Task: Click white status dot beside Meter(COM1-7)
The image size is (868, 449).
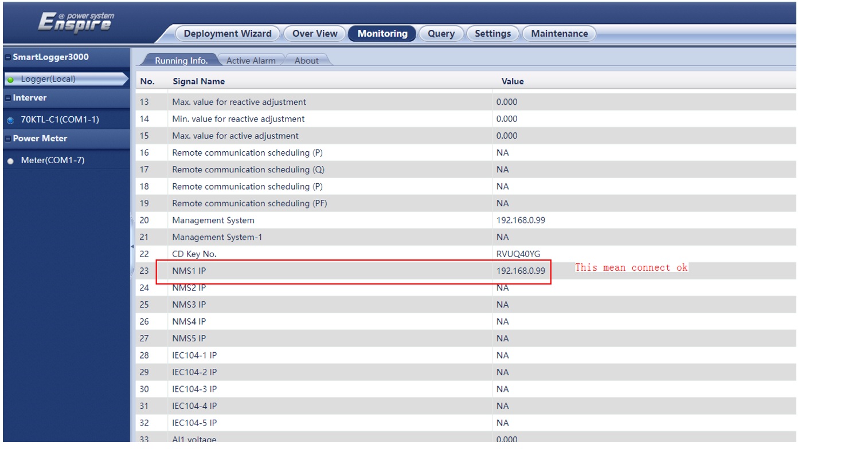Action: pyautogui.click(x=10, y=161)
